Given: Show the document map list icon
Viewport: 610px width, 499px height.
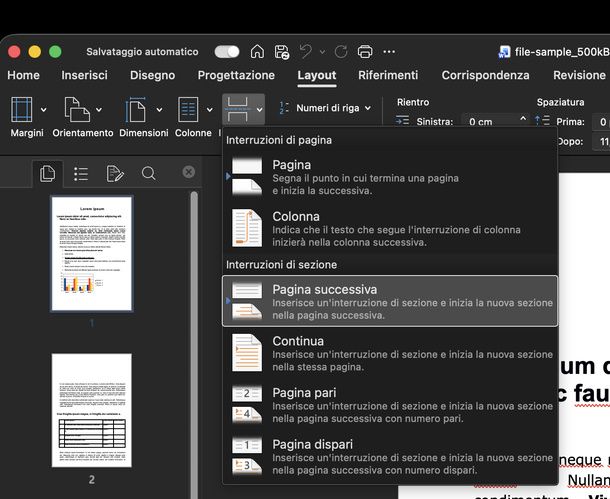Looking at the screenshot, I should tap(81, 173).
